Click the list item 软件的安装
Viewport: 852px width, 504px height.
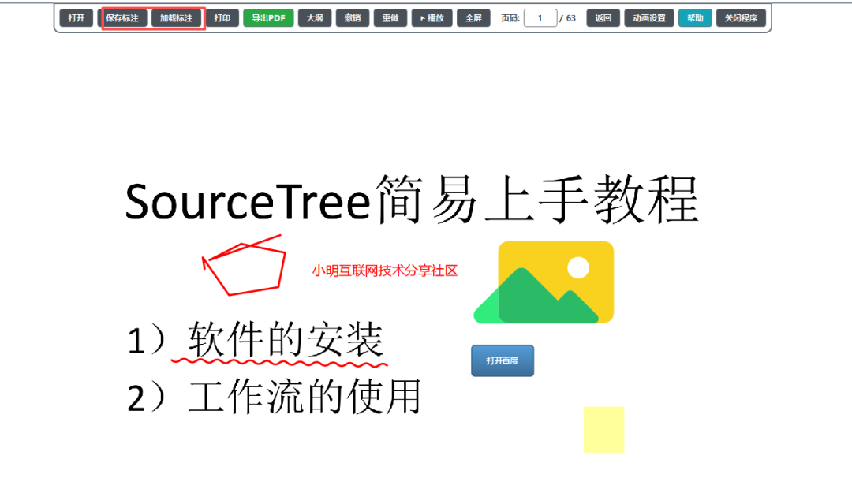click(286, 339)
